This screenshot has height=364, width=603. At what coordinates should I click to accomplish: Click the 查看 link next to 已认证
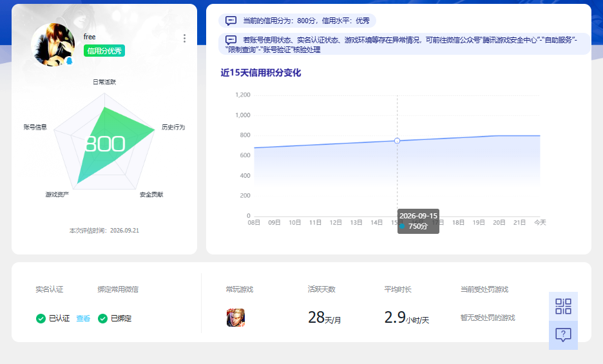click(x=83, y=319)
